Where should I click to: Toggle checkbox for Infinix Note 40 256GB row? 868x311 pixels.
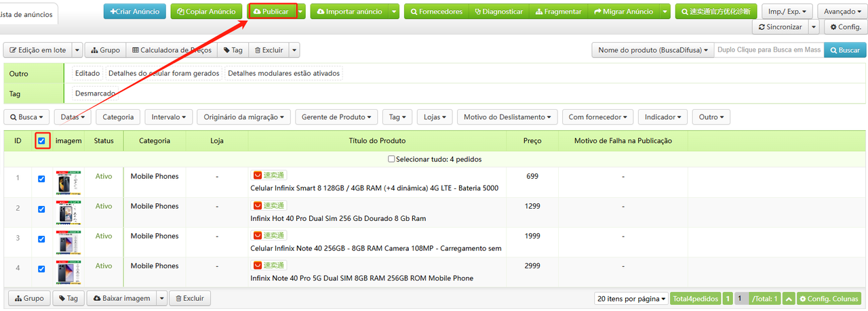click(41, 239)
